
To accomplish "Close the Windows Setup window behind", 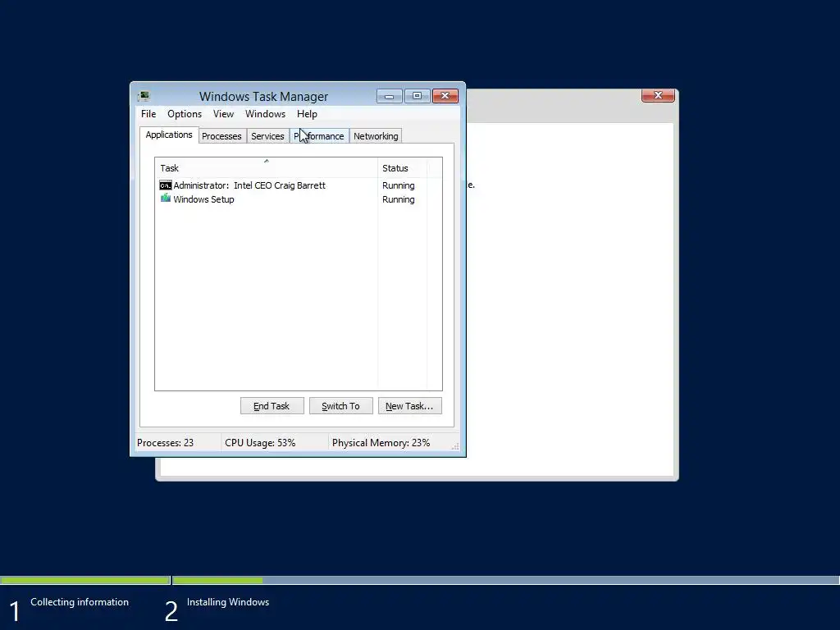I will (x=658, y=95).
